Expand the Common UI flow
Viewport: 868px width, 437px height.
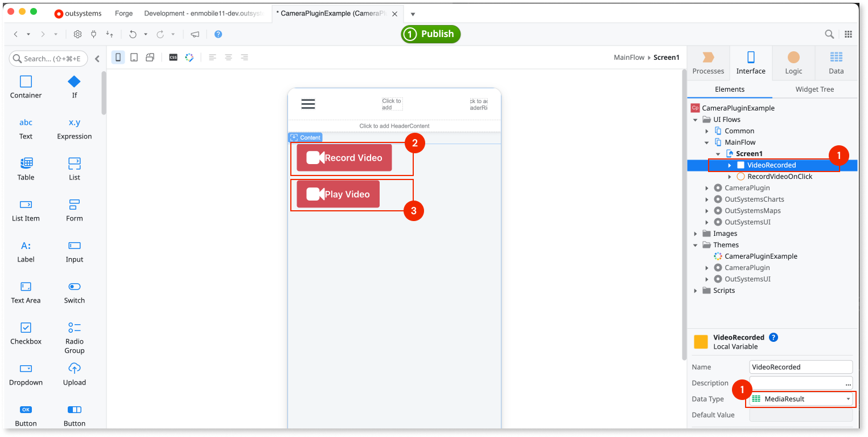(x=706, y=130)
